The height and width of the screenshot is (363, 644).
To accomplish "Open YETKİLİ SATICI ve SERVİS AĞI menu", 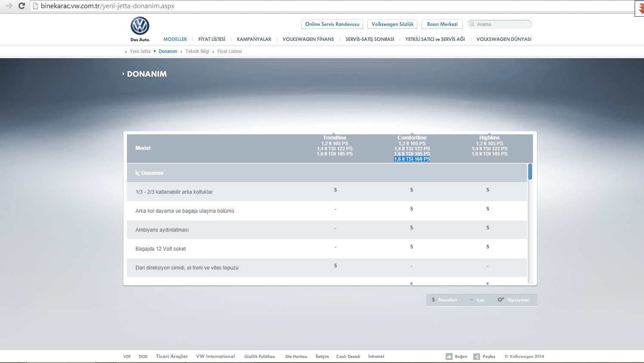I will pos(435,39).
